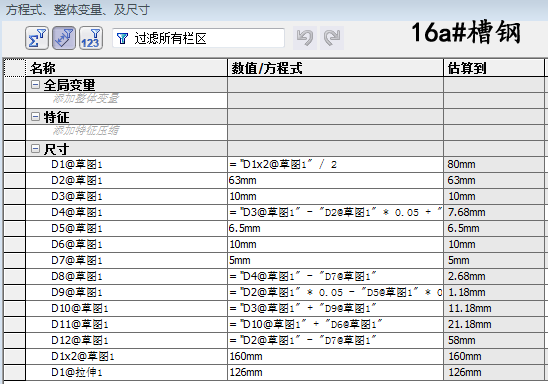
Task: Click the filter funnel icon in search box
Action: pos(122,38)
